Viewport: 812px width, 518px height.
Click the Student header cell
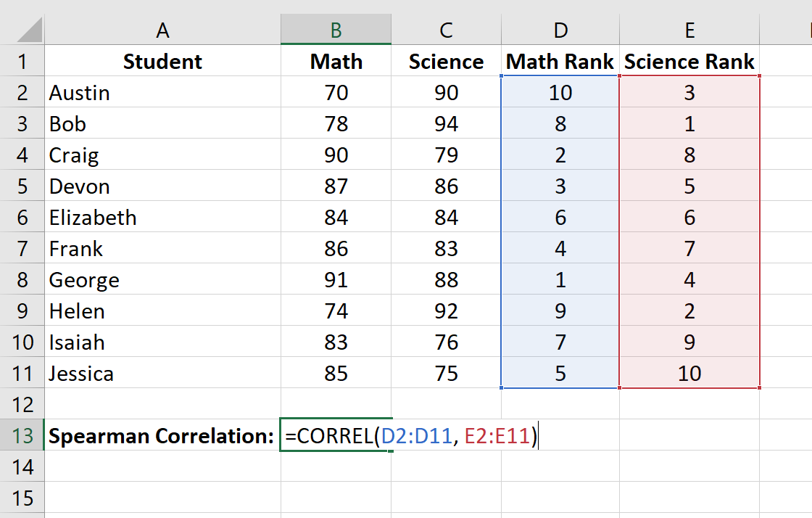[x=162, y=61]
